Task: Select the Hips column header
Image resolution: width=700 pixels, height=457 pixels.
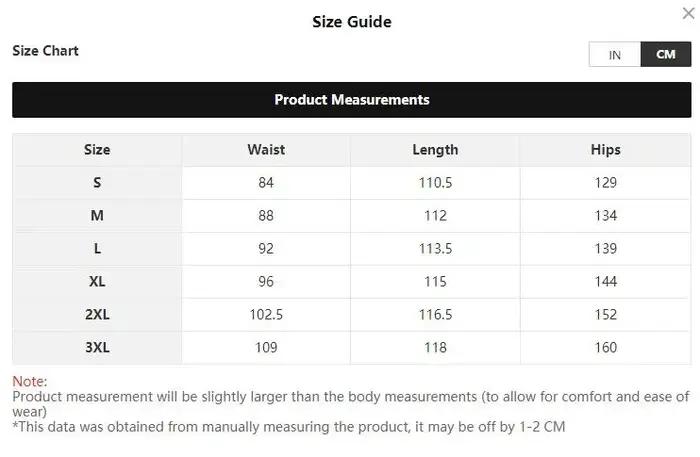Action: click(606, 150)
